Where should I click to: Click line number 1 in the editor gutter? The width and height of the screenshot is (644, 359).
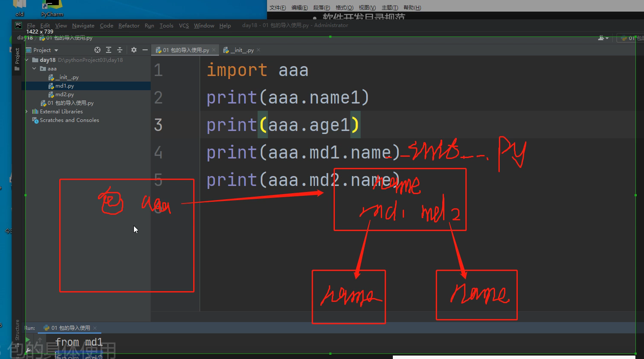[x=158, y=70]
